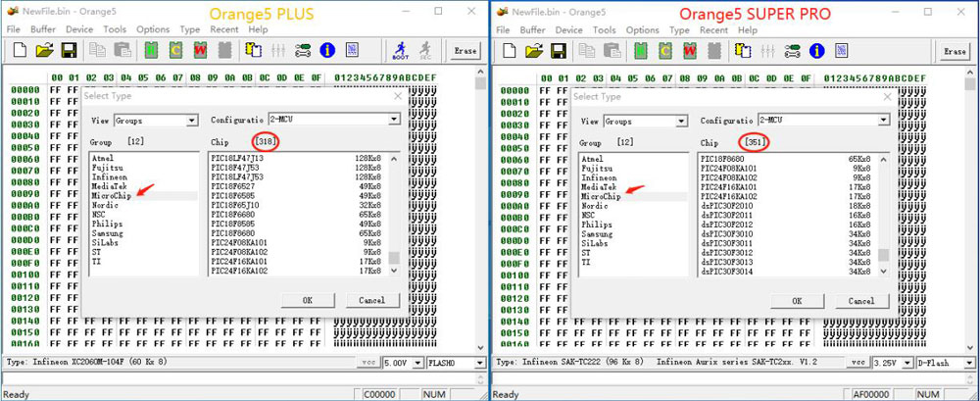Select the Infineon group in the Orange5 PLUS dialog

[x=111, y=177]
